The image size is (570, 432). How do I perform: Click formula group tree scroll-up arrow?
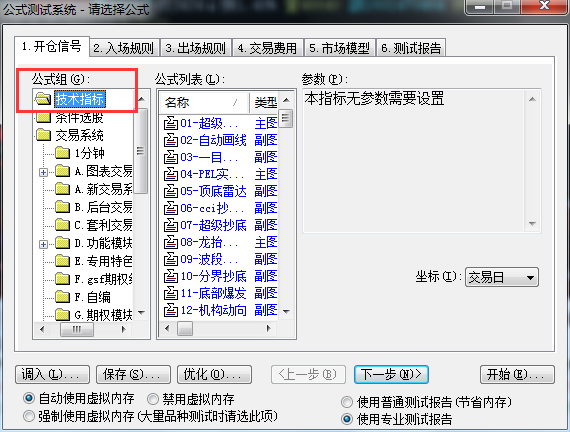141,99
